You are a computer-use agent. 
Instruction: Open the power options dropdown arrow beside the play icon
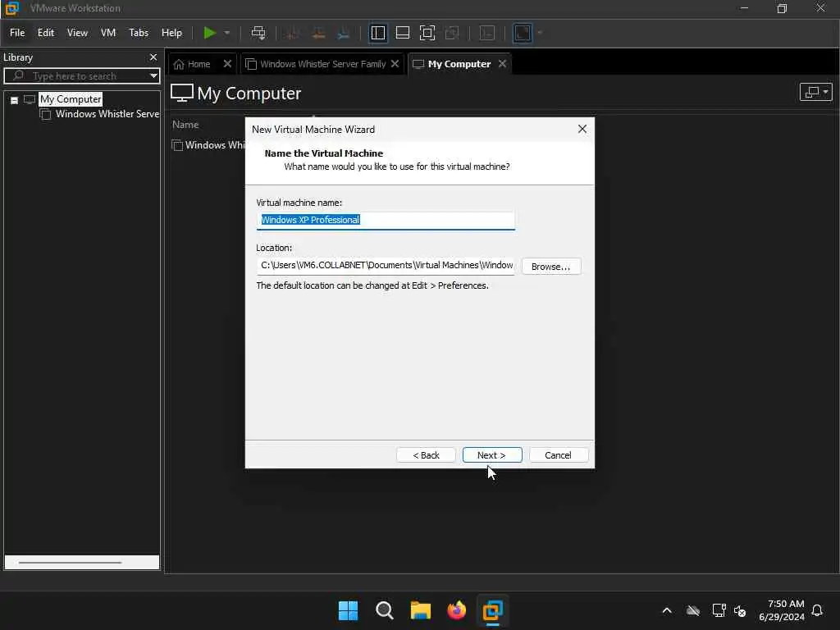click(227, 33)
